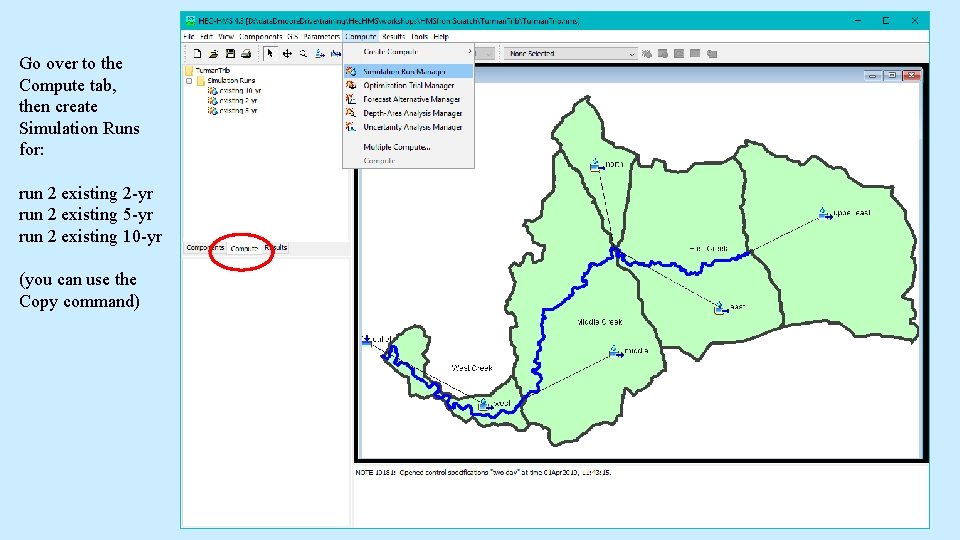
Task: Open the Edit menu
Action: (206, 37)
